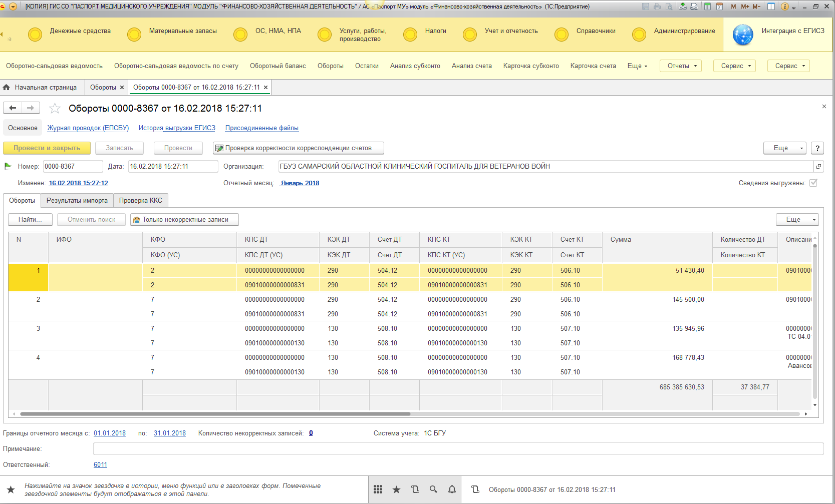Screen dimensions: 835x504
Task: Click the Провести и закрыть button
Action: (47, 148)
